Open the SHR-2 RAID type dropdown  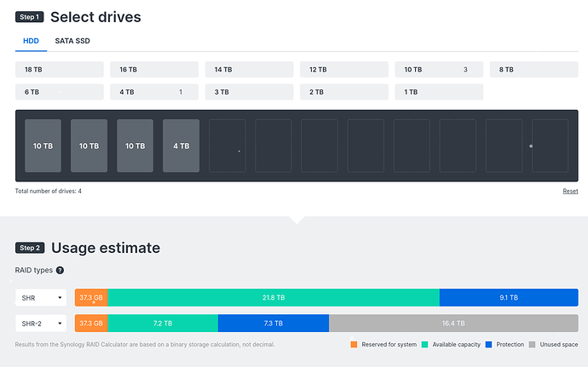click(x=41, y=323)
